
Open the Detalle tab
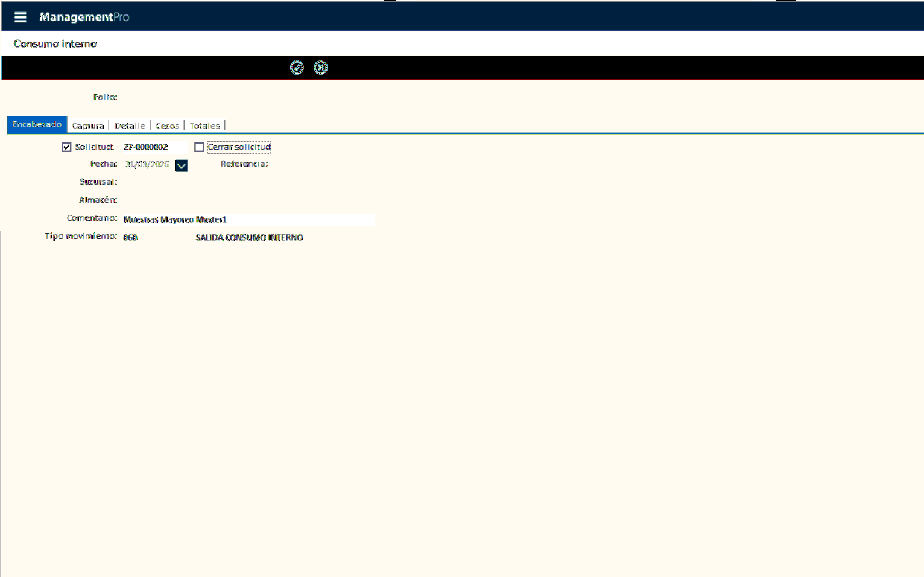130,126
